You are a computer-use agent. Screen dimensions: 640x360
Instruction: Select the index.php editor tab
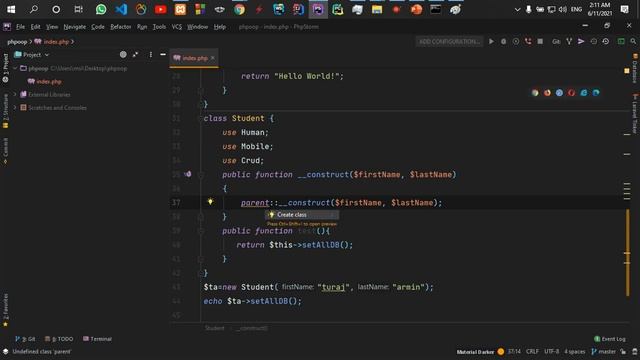pos(194,58)
